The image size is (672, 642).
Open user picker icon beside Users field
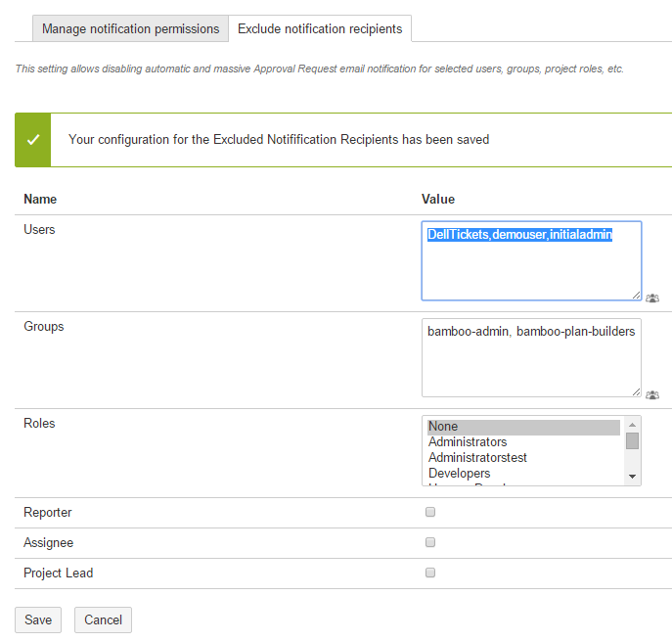(x=652, y=298)
